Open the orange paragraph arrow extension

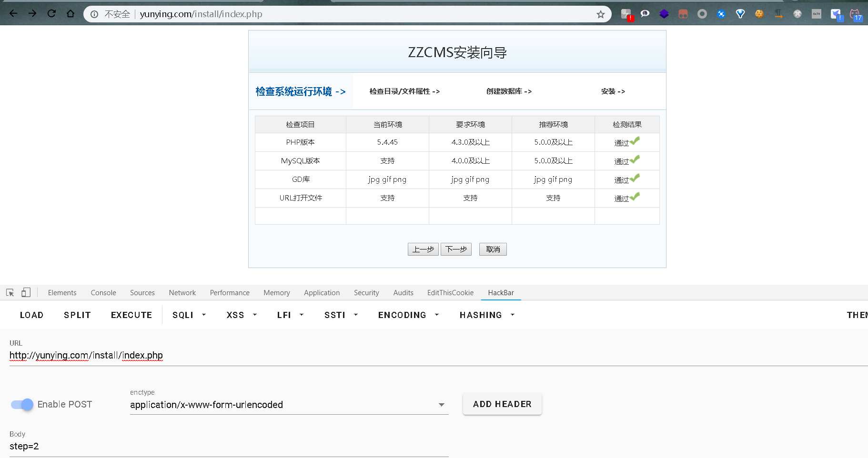tap(778, 14)
